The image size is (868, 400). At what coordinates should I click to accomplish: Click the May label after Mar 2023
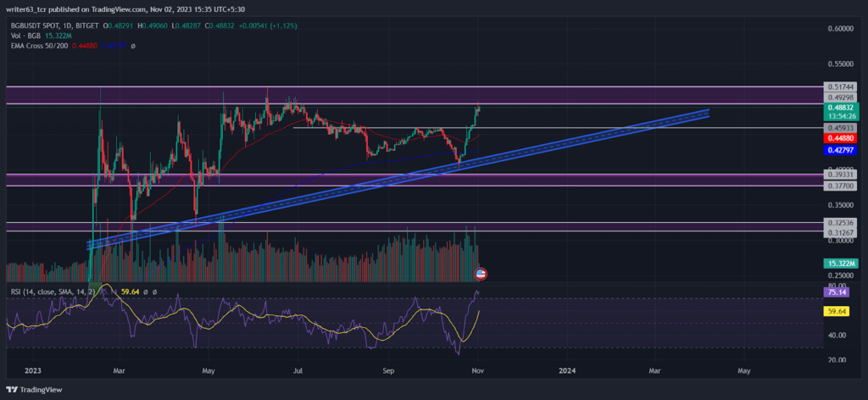point(209,370)
